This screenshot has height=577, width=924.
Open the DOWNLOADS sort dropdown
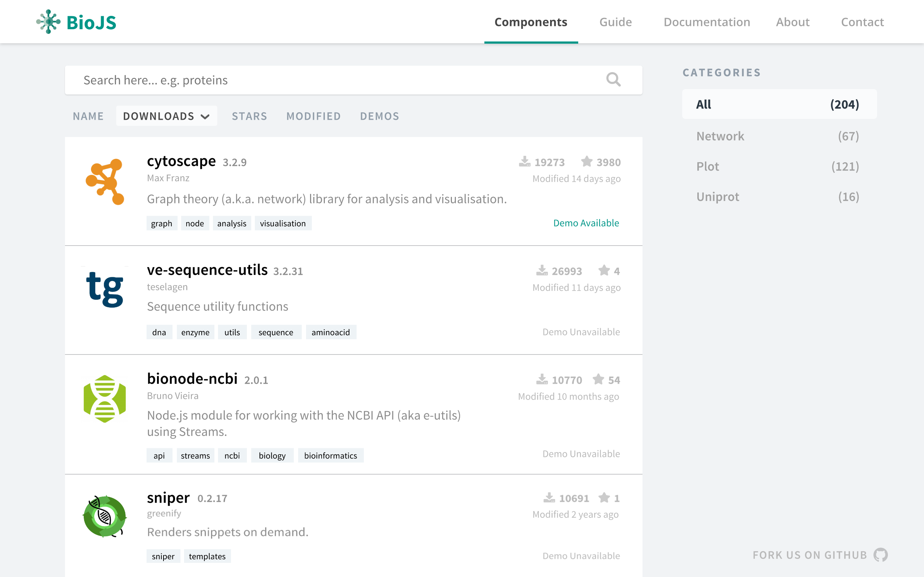point(166,116)
